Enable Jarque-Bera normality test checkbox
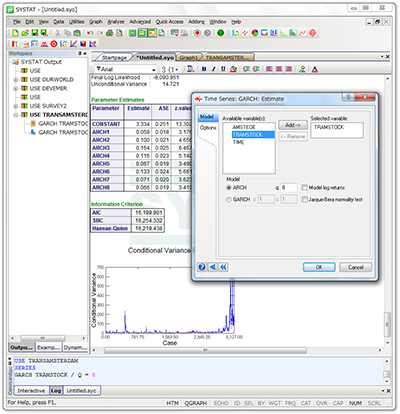 (304, 199)
